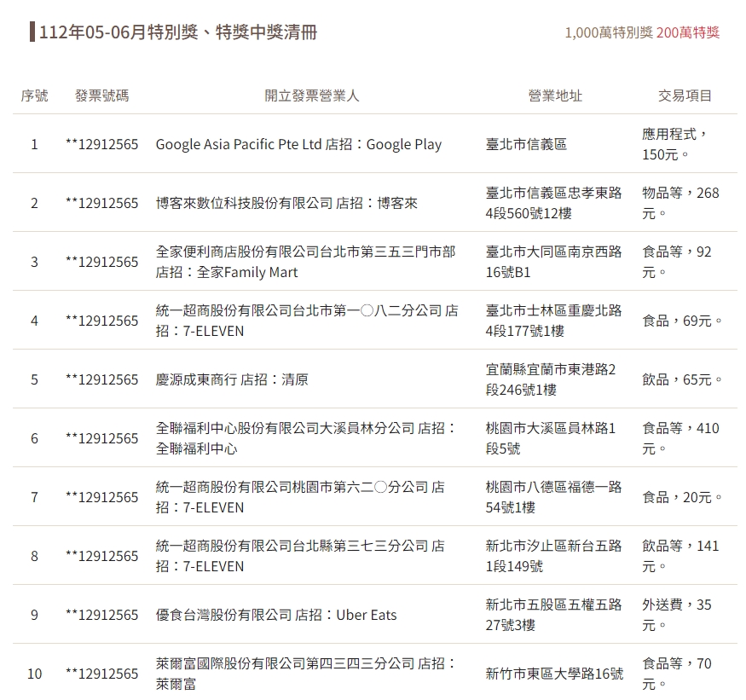Select the 1,000萬特別獎 legend label
This screenshot has width=746, height=700.
point(608,32)
